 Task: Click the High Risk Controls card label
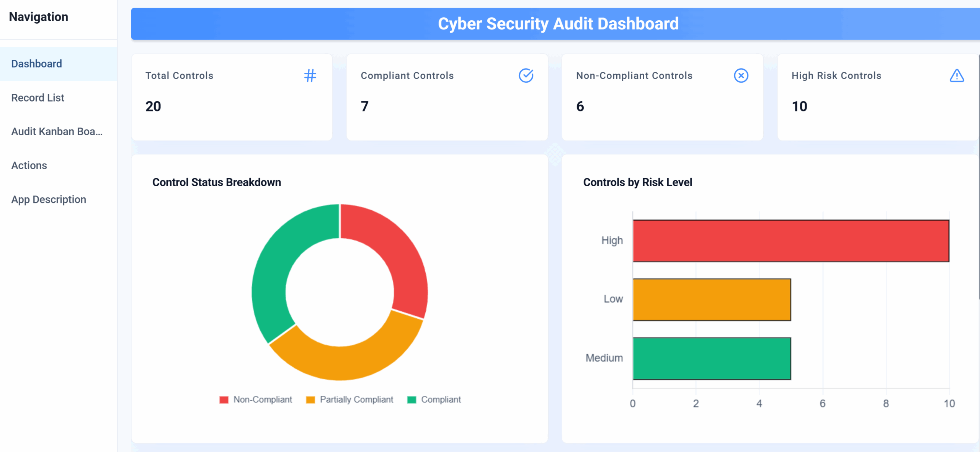(836, 75)
